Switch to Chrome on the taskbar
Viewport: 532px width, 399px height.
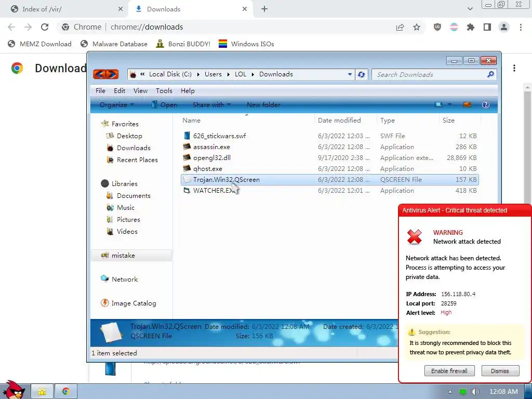tap(66, 392)
